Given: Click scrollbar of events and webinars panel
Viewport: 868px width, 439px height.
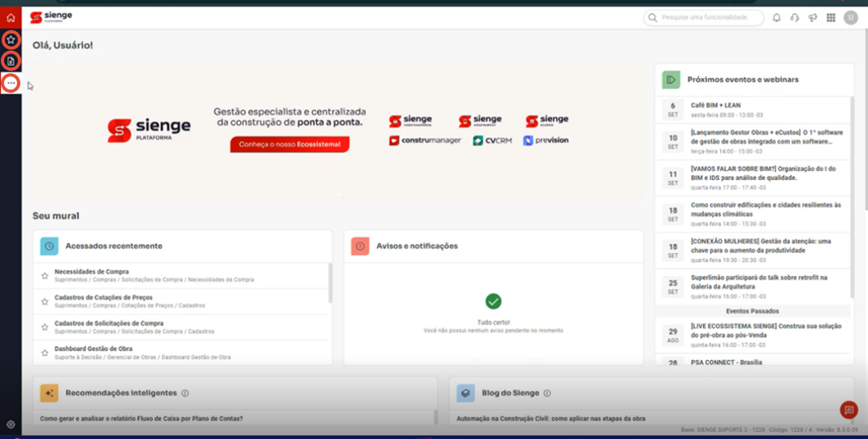Looking at the screenshot, I should click(x=852, y=196).
